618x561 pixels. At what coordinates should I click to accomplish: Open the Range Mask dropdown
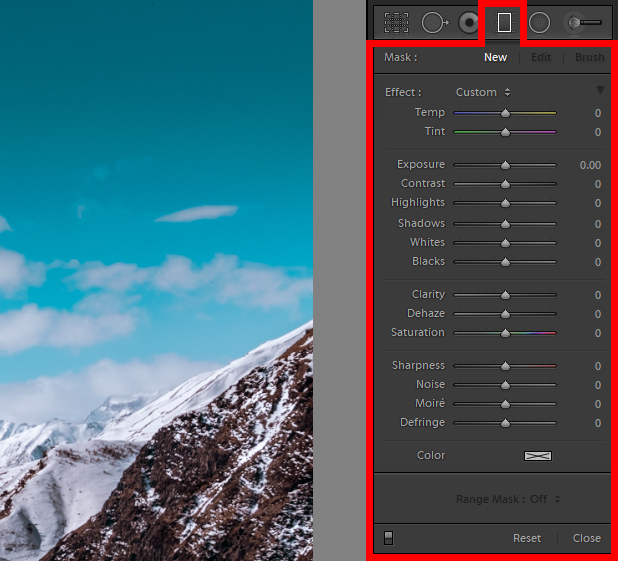point(508,499)
